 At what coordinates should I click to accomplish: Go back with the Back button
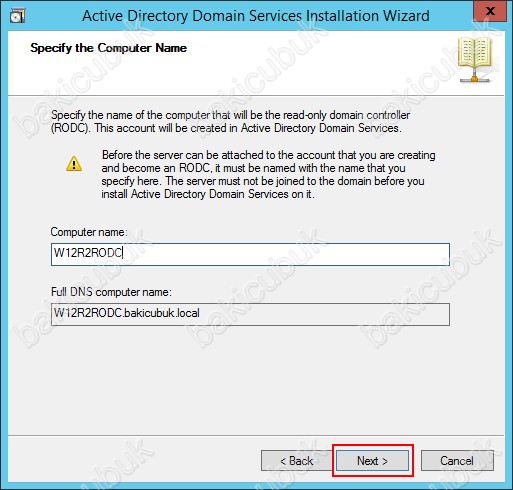pyautogui.click(x=296, y=461)
